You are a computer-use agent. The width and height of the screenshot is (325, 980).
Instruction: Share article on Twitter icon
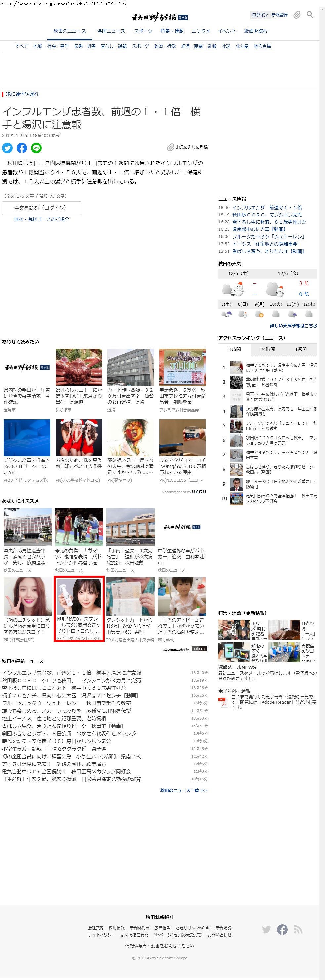tap(7, 148)
